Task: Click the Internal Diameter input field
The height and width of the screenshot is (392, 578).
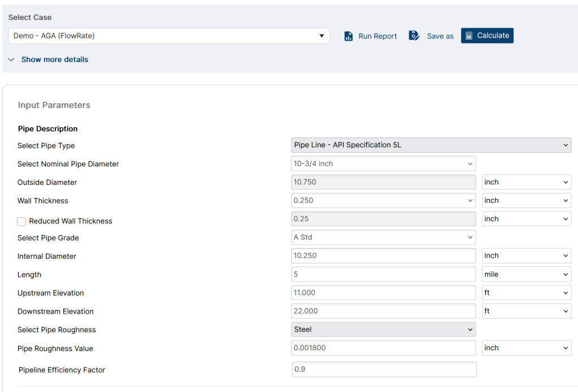Action: (383, 256)
